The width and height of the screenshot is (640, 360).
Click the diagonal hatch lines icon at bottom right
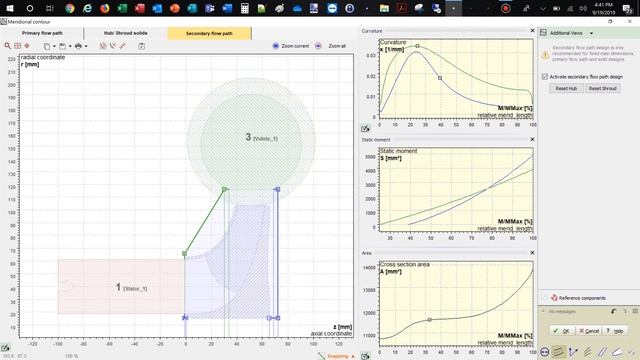[588, 351]
